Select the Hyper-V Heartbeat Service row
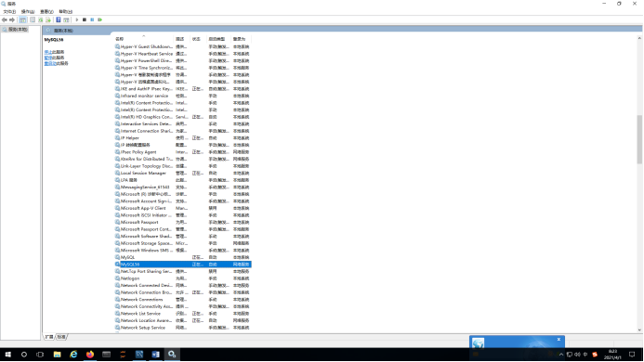This screenshot has width=644, height=362. [183, 54]
